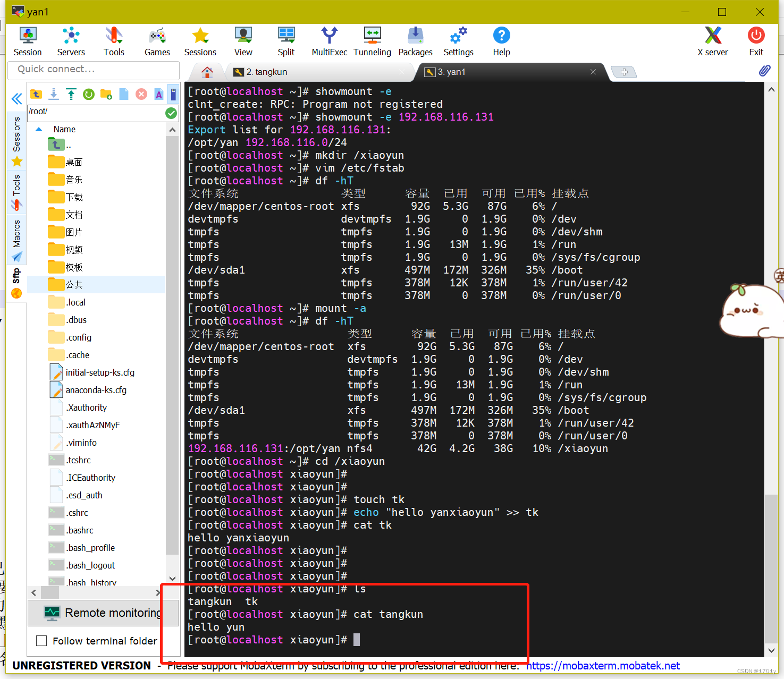Enable Follow terminal folder checkbox
Image resolution: width=784 pixels, height=679 pixels.
click(41, 641)
